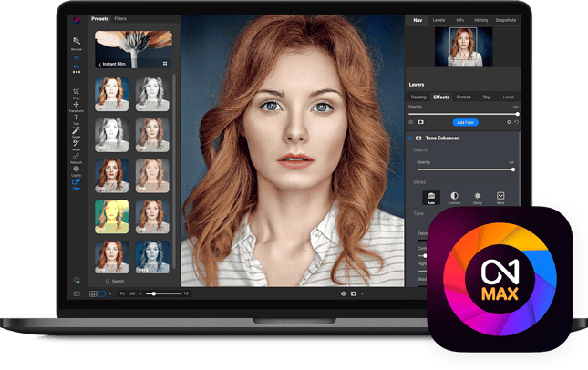Screen dimensions: 588x370
Task: Toggle Effects layer visibility beside mask icon
Action: (x=411, y=122)
